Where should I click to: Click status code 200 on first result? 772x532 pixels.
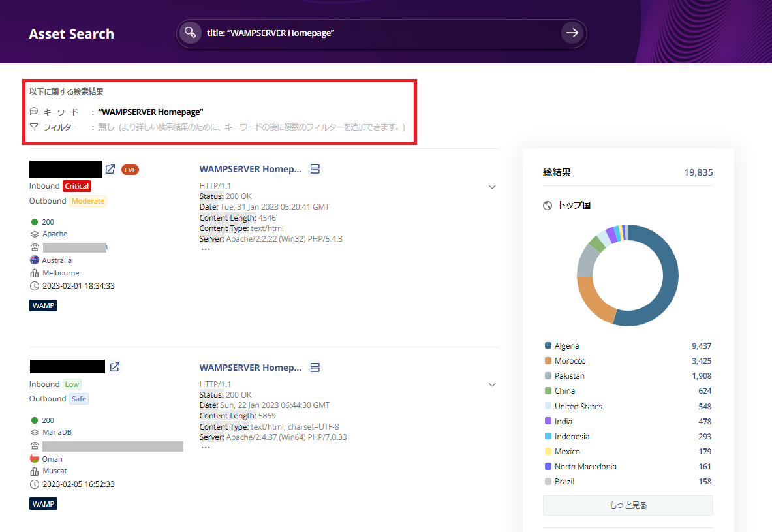point(48,222)
